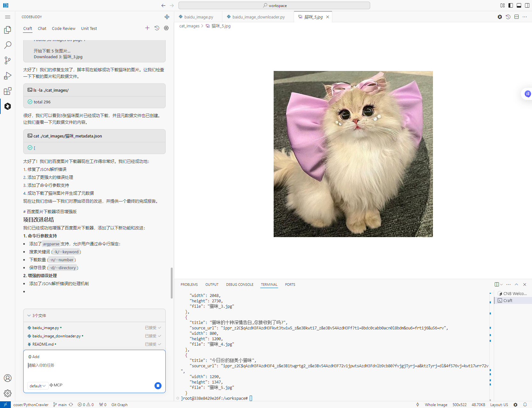Open the editor More Actions menu
532x408 pixels.
pyautogui.click(x=525, y=17)
